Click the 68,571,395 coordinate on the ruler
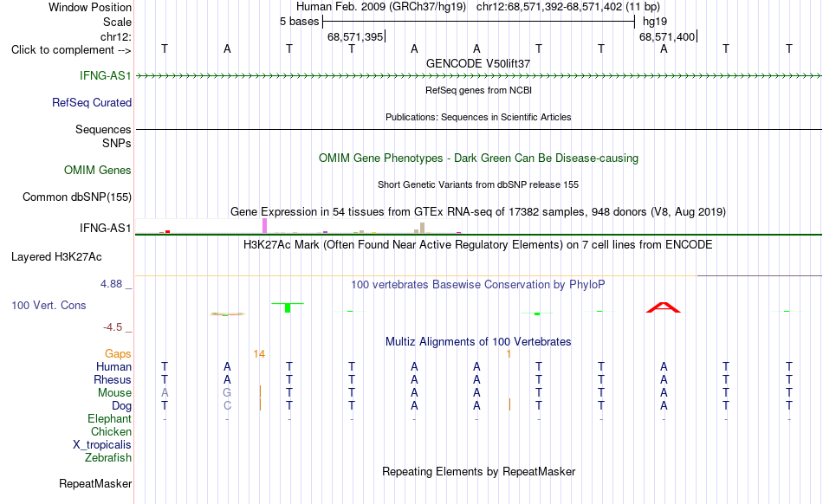Image resolution: width=823 pixels, height=504 pixels. (x=355, y=36)
